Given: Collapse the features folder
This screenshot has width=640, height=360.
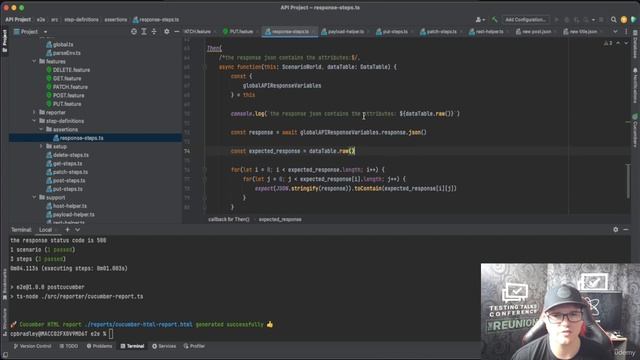Looking at the screenshot, I should tap(34, 61).
